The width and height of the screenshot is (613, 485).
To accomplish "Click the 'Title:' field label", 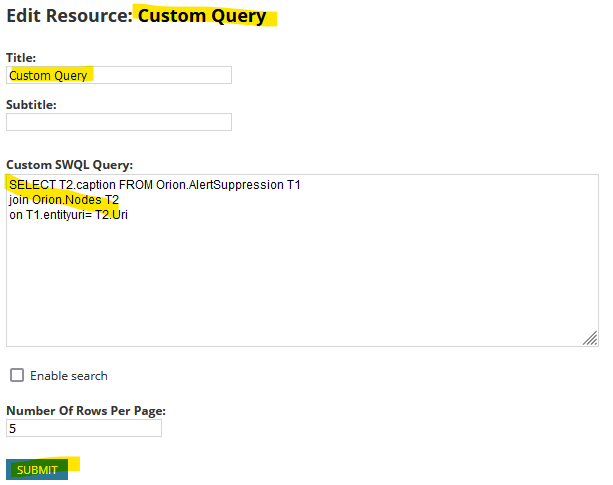I will pyautogui.click(x=21, y=58).
